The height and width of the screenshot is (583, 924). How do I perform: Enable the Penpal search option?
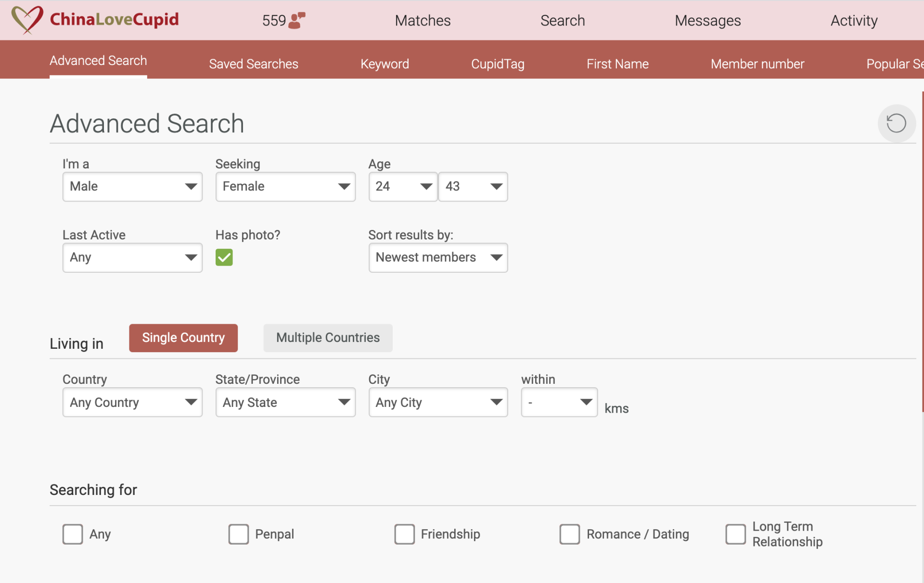click(x=238, y=534)
